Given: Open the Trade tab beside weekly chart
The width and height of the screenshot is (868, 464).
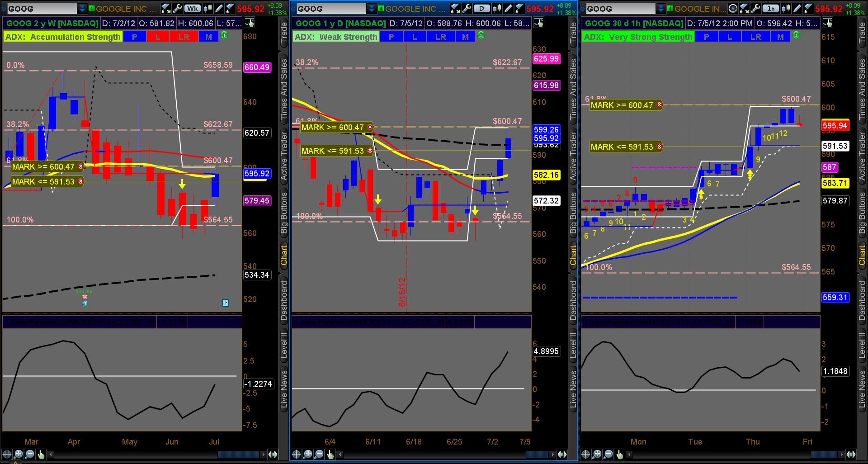Looking at the screenshot, I should click(283, 33).
